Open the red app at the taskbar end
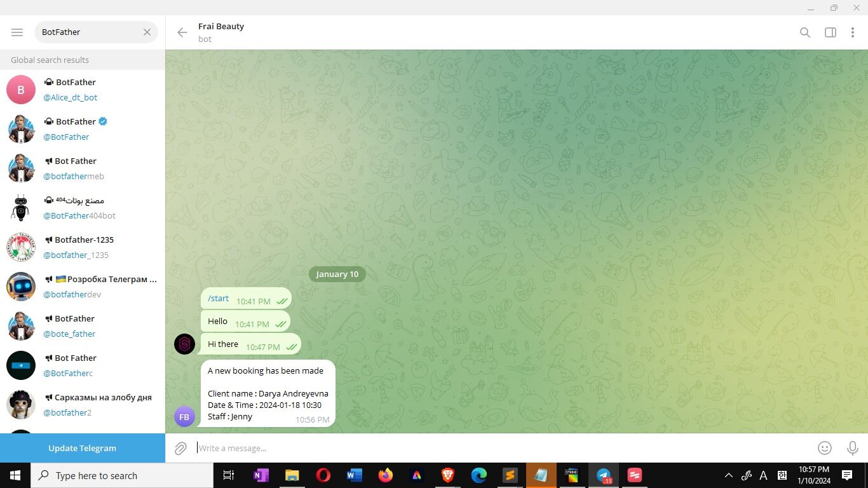The height and width of the screenshot is (488, 868). [x=634, y=475]
